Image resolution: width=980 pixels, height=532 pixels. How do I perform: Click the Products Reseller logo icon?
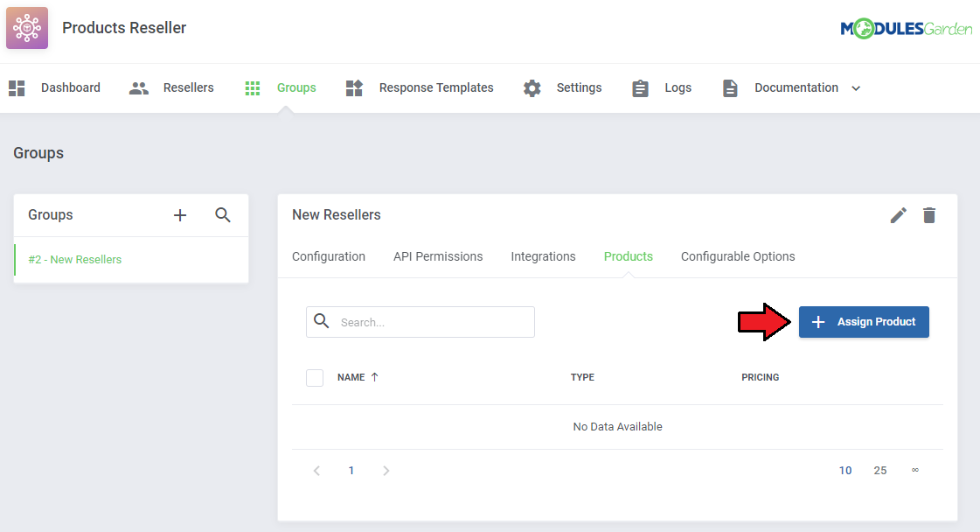point(27,28)
